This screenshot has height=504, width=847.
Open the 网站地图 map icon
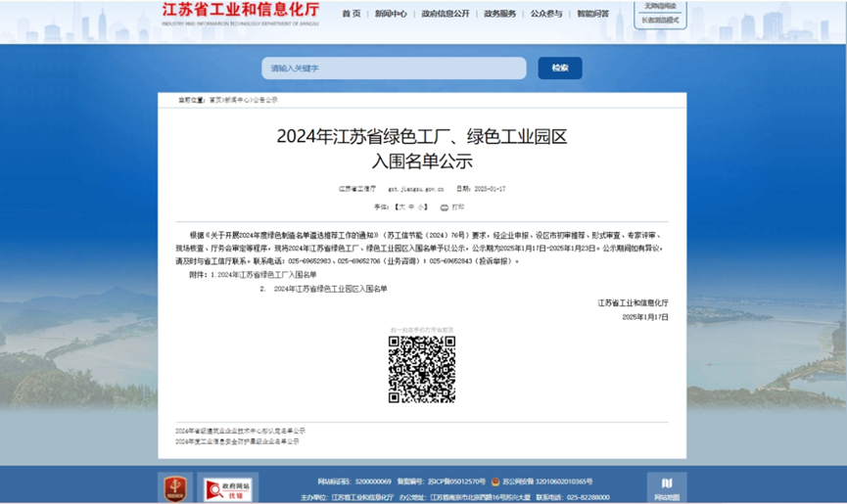tap(667, 482)
